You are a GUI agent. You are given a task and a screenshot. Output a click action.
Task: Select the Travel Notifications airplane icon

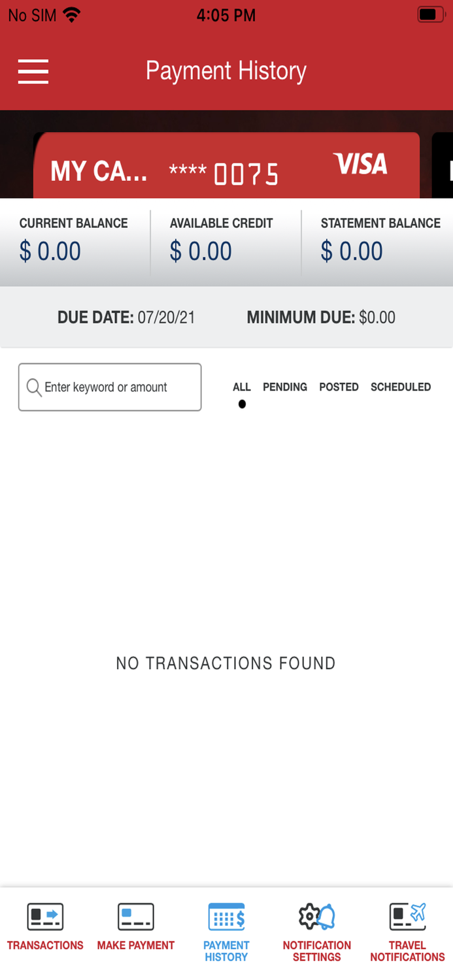407,915
